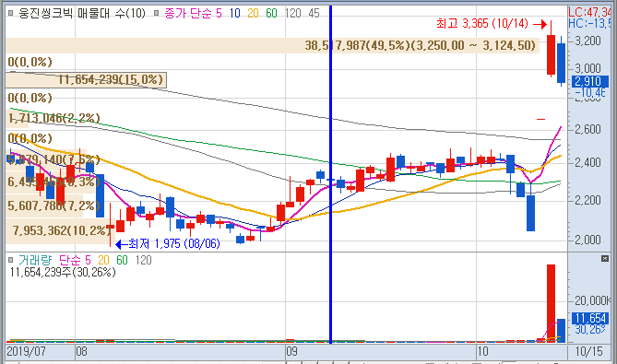Select the 거래량 volume indicator label
Viewport: 617px width, 364px height.
click(35, 260)
